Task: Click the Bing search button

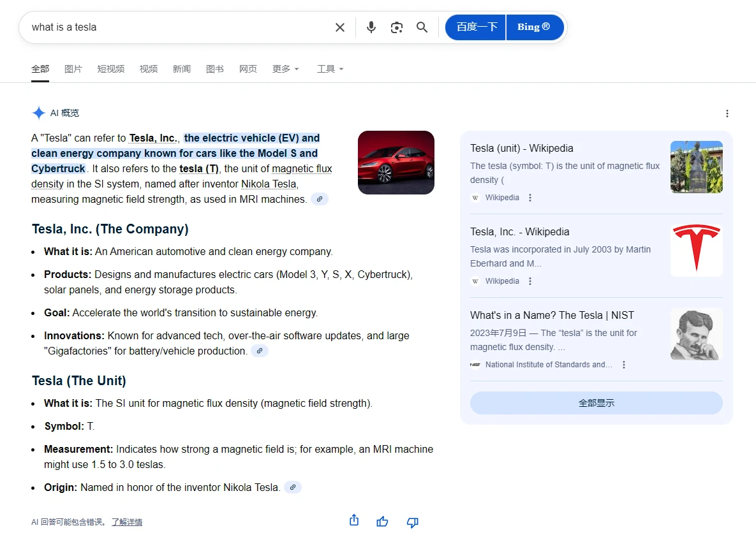Action: [534, 27]
